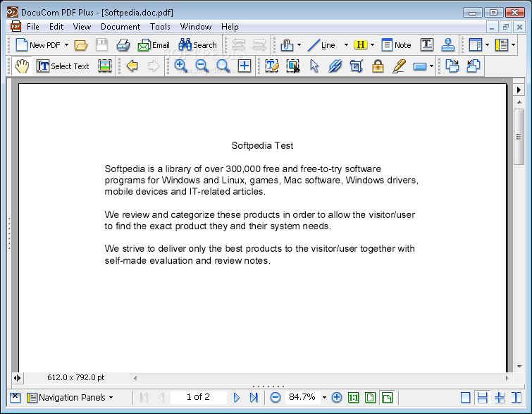532x414 pixels.
Task: Click the Email toolbar button
Action: 154,45
